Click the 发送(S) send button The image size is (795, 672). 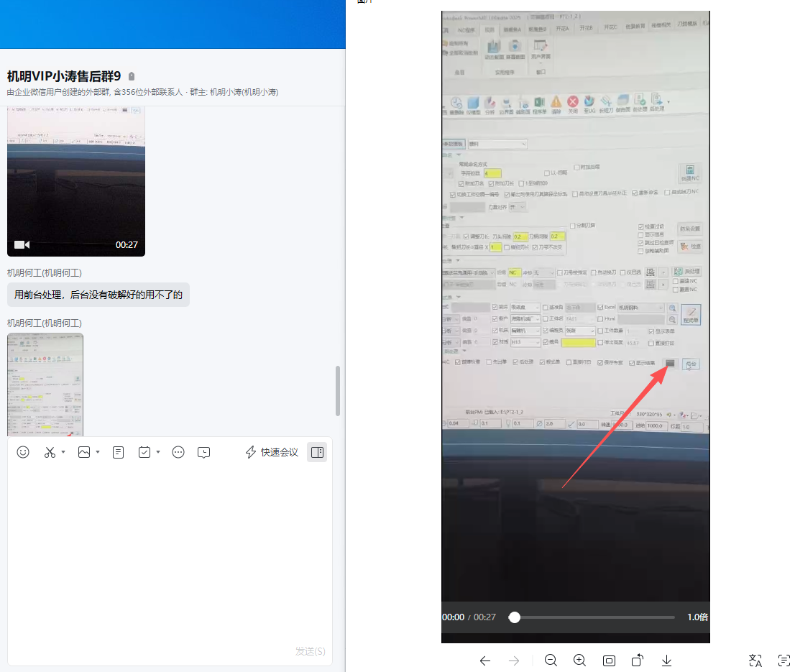click(x=311, y=651)
